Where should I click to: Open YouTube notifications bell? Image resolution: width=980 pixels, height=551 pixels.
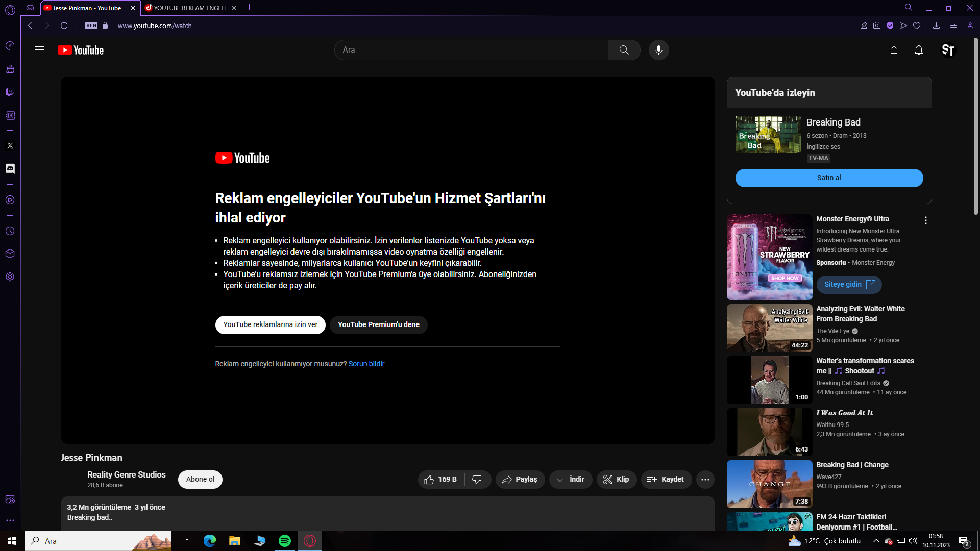918,50
